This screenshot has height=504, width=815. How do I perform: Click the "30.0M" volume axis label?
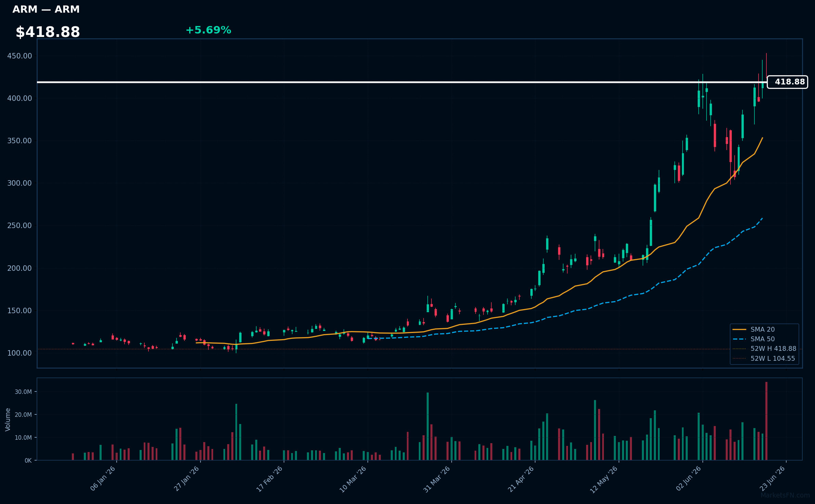click(23, 392)
